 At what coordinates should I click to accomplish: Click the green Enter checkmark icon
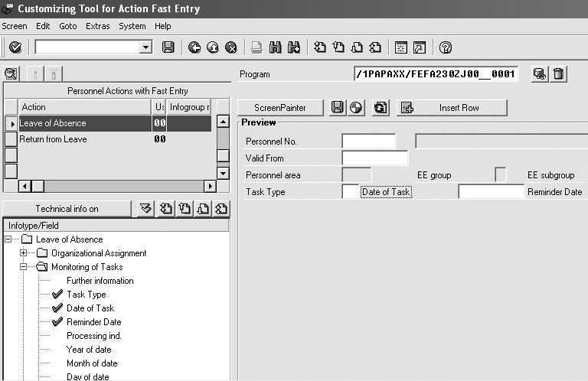[15, 47]
